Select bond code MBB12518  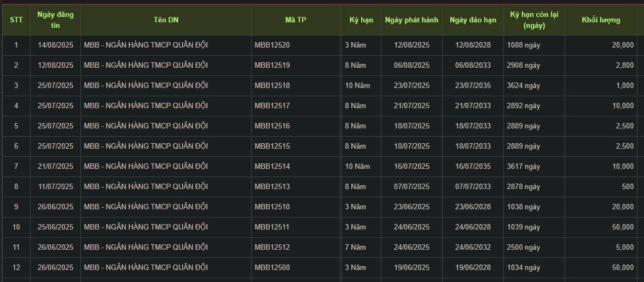[x=272, y=85]
